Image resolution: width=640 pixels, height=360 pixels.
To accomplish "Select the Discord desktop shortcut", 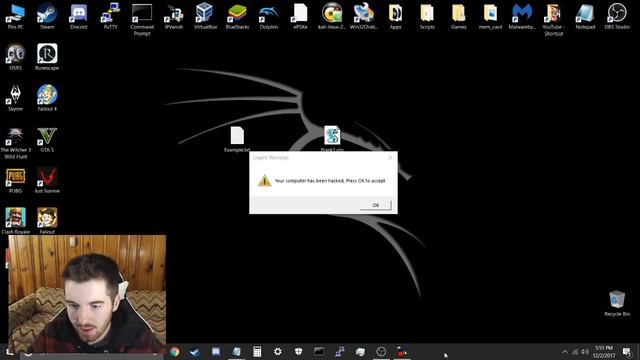I will click(x=79, y=16).
